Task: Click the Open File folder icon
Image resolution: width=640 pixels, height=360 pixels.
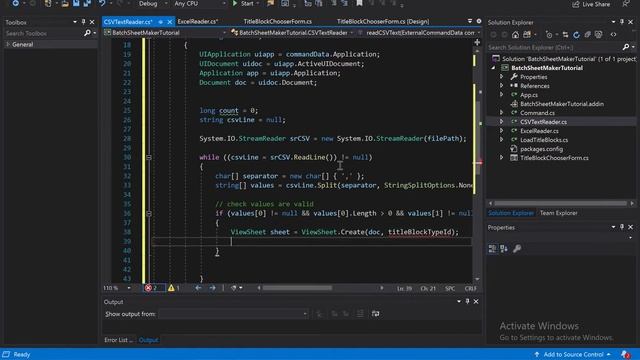Action: pos(65,3)
